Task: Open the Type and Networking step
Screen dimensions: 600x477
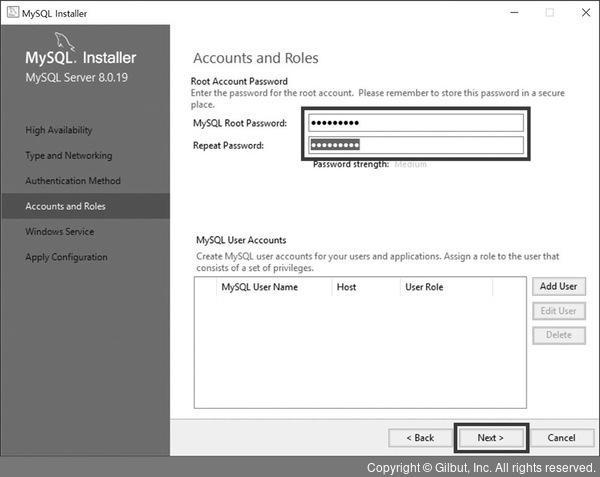Action: tap(69, 156)
